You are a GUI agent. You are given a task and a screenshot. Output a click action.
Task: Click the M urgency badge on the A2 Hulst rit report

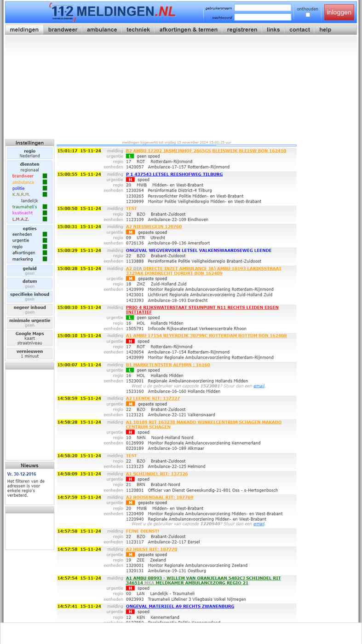pyautogui.click(x=130, y=555)
